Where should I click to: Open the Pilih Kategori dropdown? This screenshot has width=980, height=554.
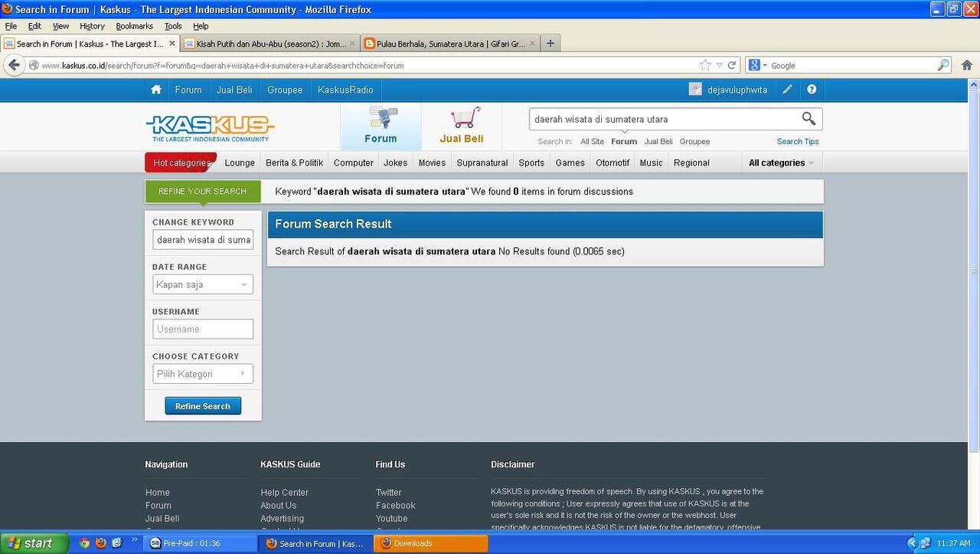coord(203,374)
